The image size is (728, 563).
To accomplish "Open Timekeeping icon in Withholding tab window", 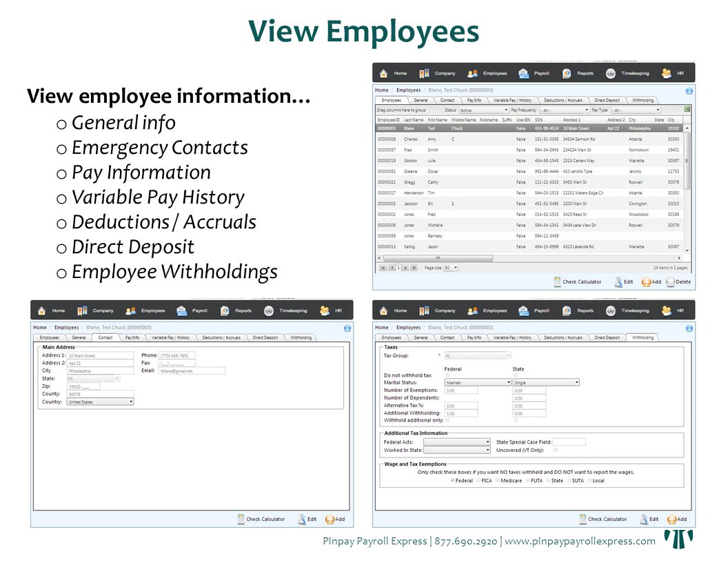I will coord(611,310).
